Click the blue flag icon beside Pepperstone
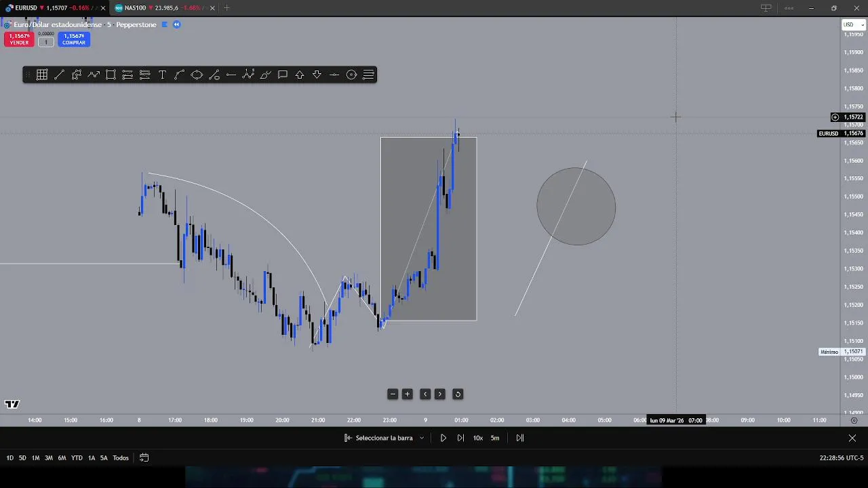868x488 pixels. [164, 24]
